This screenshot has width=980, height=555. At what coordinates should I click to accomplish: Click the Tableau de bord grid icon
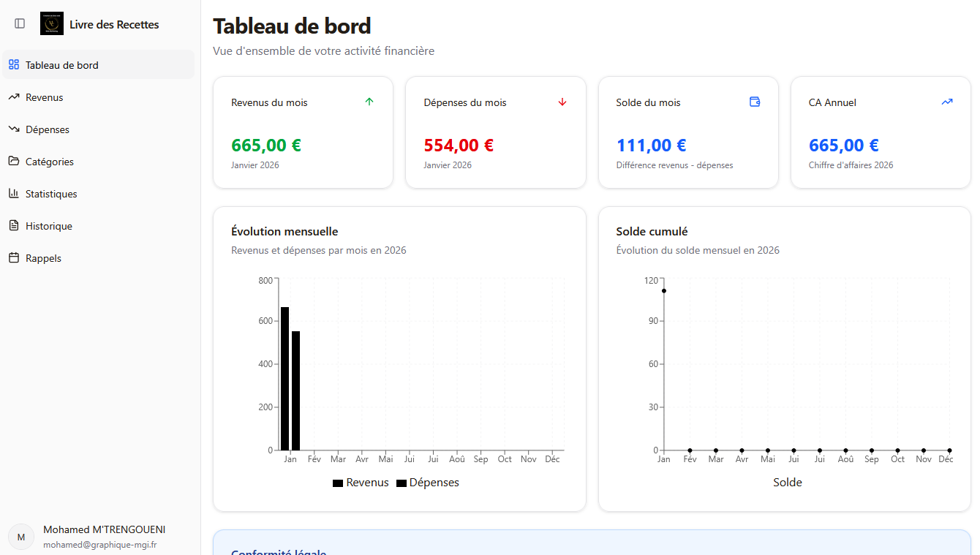[x=14, y=64]
